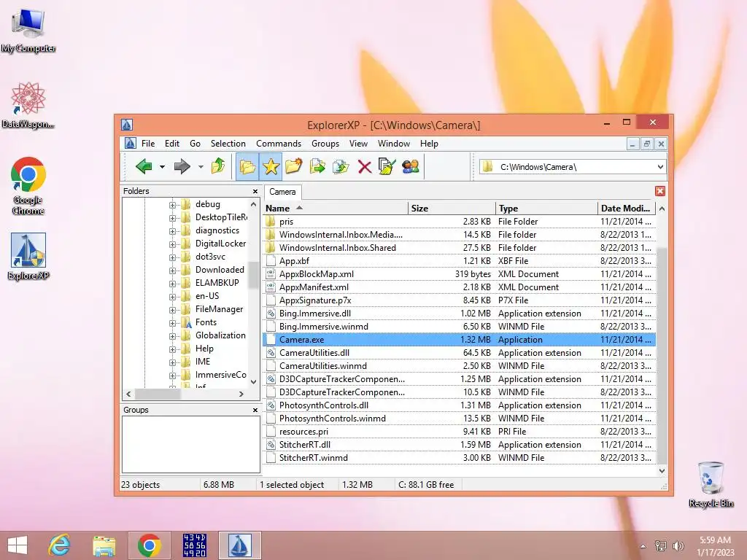Open Google Chrome from the taskbar

click(149, 545)
